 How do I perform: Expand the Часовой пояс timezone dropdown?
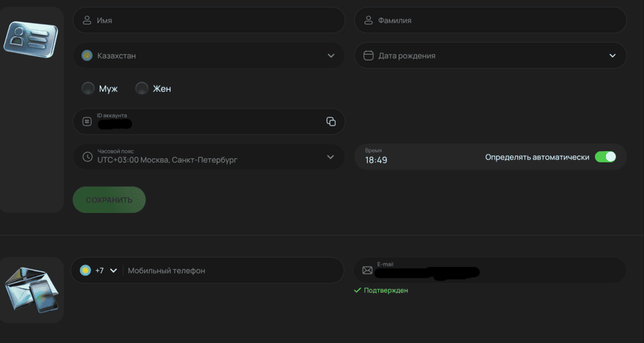[331, 157]
